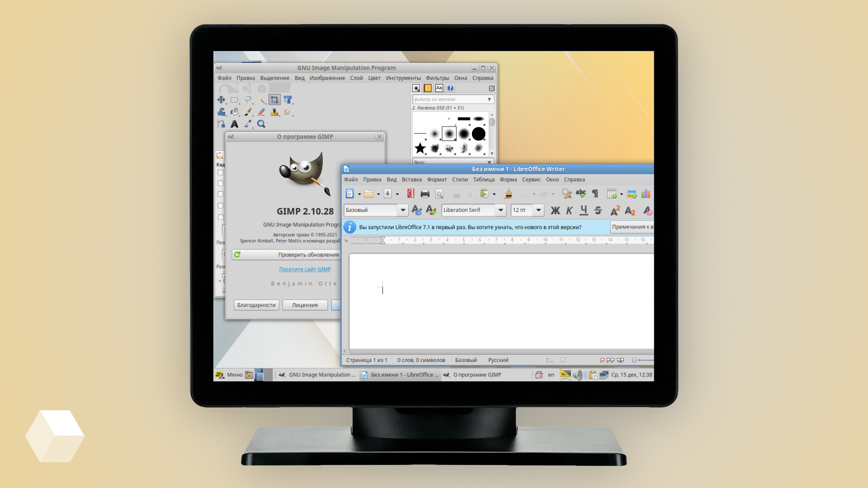This screenshot has width=868, height=488.
Task: Click the 'Лицензия' button
Action: point(305,305)
